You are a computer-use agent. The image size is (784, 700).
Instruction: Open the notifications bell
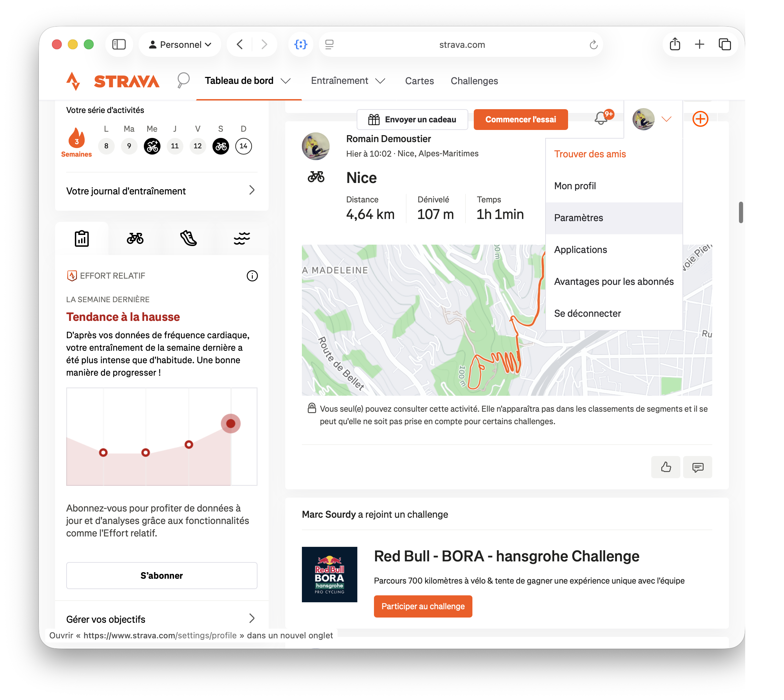coord(602,118)
